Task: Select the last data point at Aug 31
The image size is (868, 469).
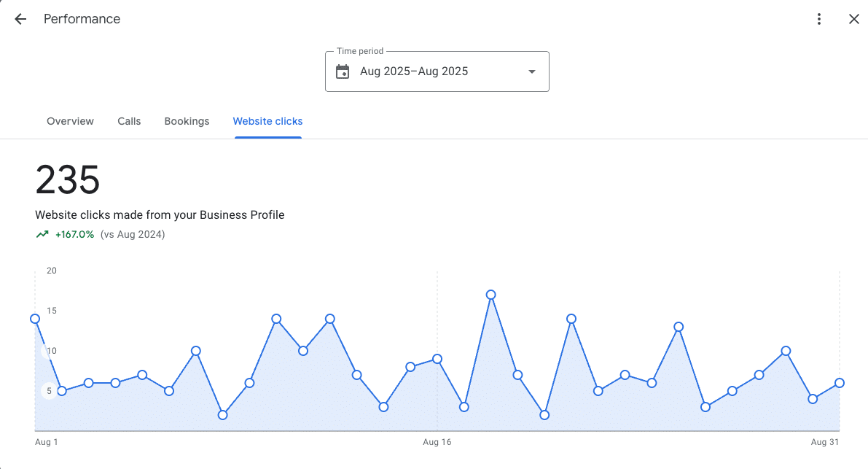Action: click(840, 383)
